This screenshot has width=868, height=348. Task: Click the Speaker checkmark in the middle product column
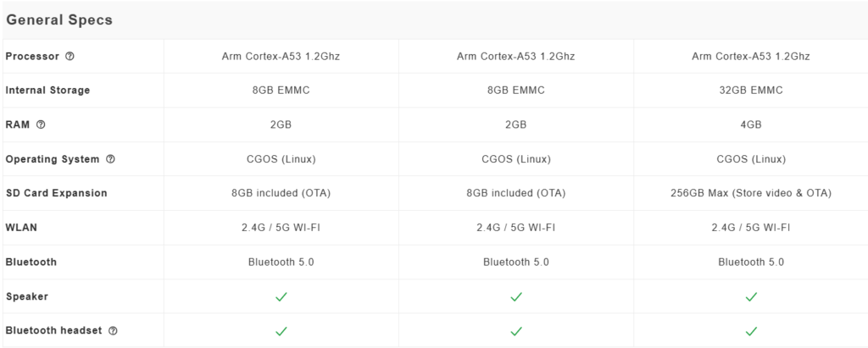[516, 297]
